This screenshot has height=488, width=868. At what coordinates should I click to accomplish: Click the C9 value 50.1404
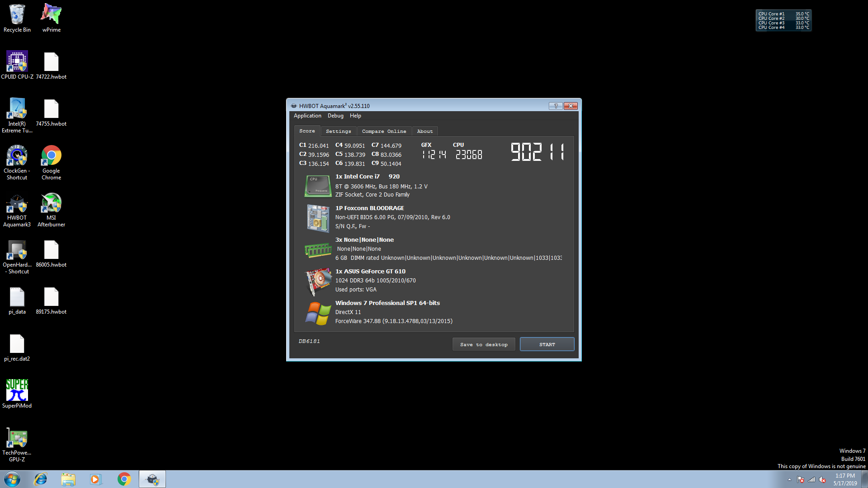pyautogui.click(x=391, y=164)
